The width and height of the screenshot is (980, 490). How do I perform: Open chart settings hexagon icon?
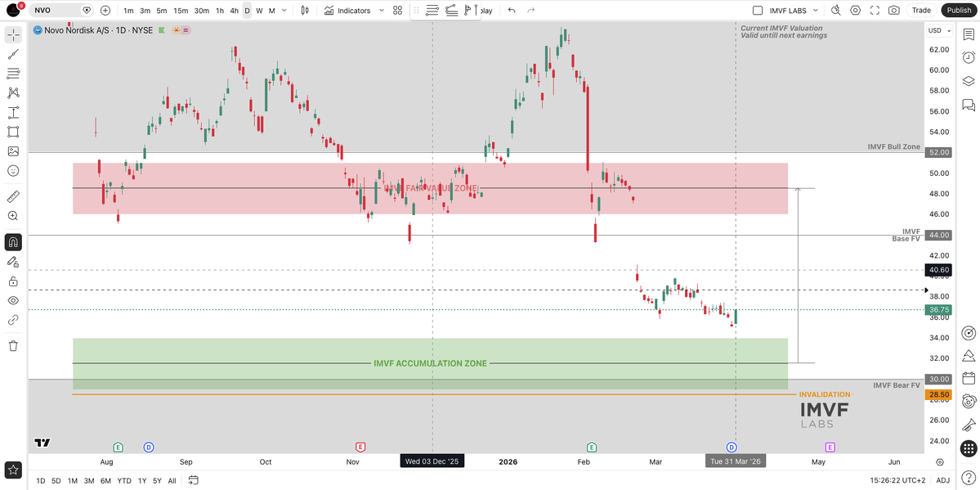[x=856, y=10]
